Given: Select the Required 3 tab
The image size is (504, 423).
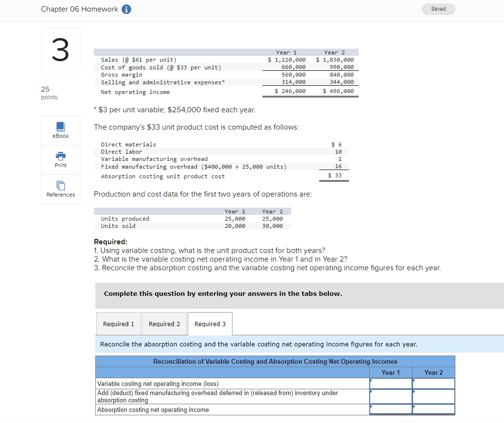Looking at the screenshot, I should (209, 323).
